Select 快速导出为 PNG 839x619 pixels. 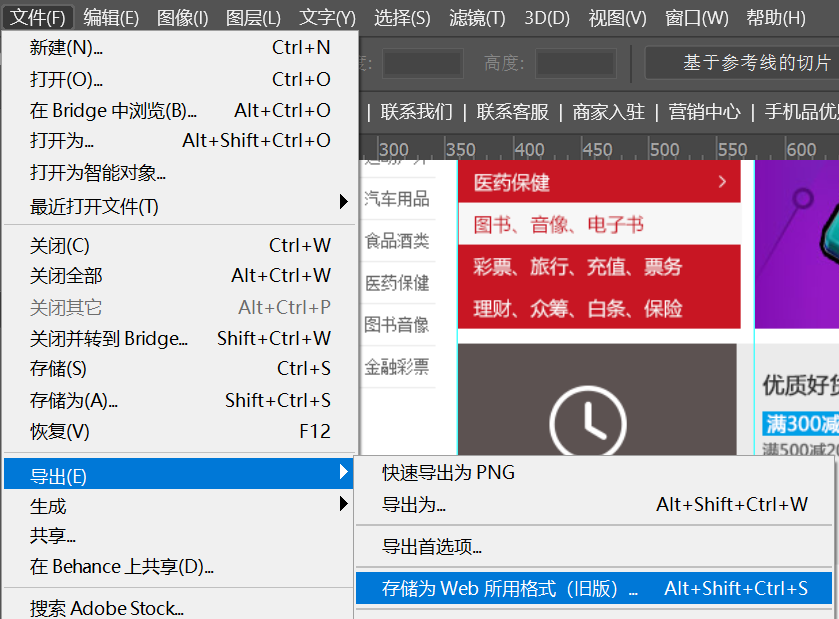pos(594,472)
